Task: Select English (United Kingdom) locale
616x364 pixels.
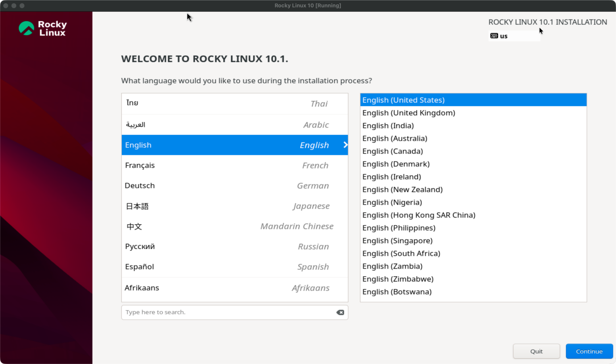Action: click(473, 113)
